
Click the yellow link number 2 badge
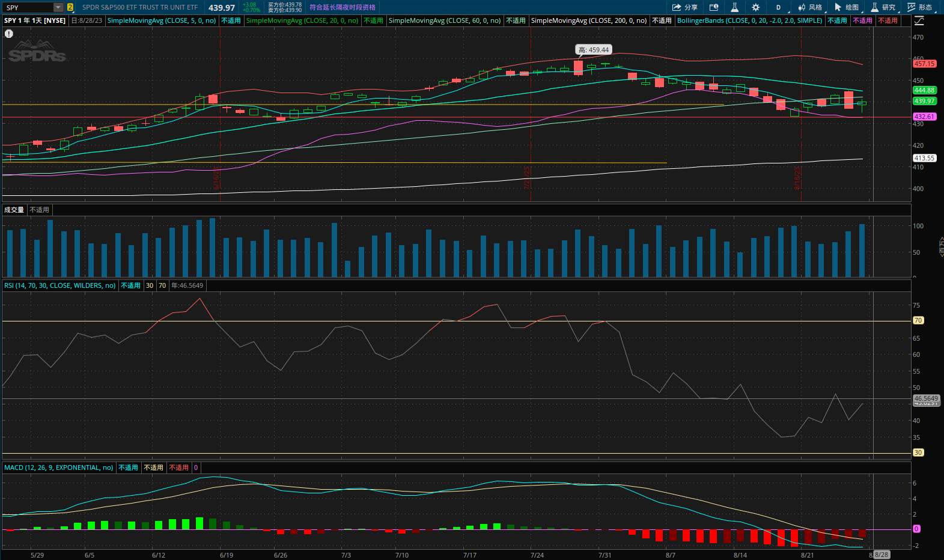[70, 7]
